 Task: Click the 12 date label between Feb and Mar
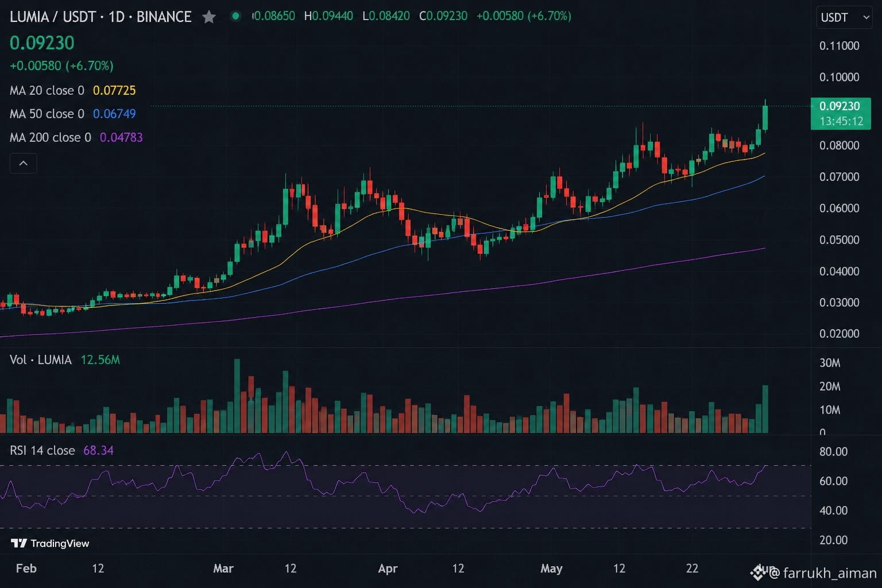coord(98,568)
